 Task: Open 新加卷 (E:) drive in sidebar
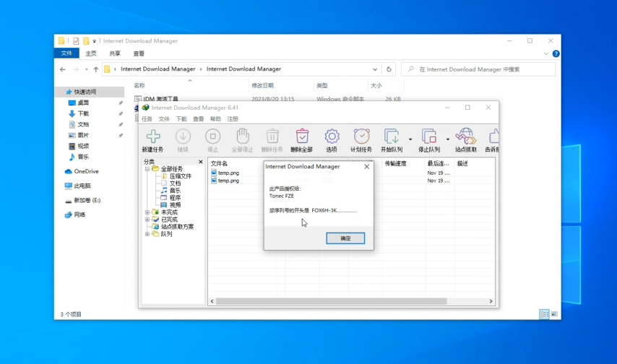[87, 200]
